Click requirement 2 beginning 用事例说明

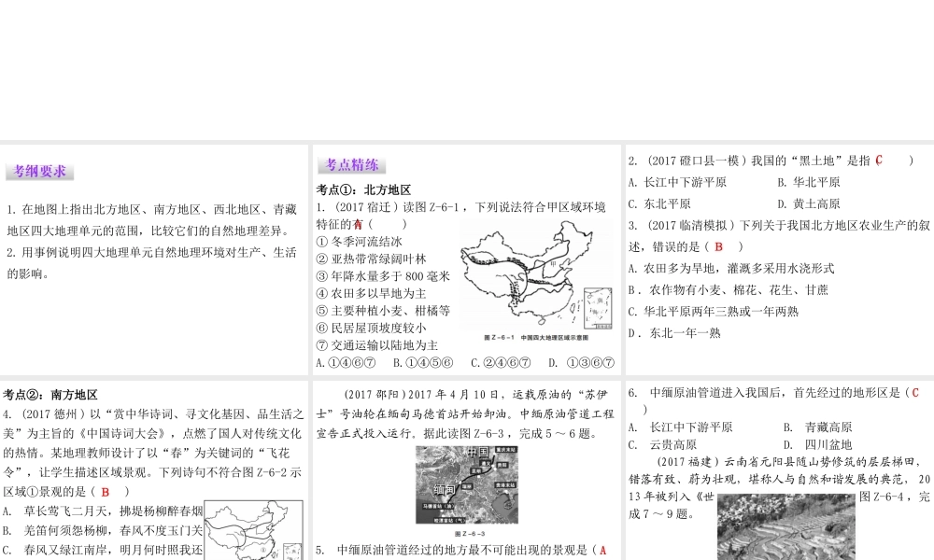(152, 263)
